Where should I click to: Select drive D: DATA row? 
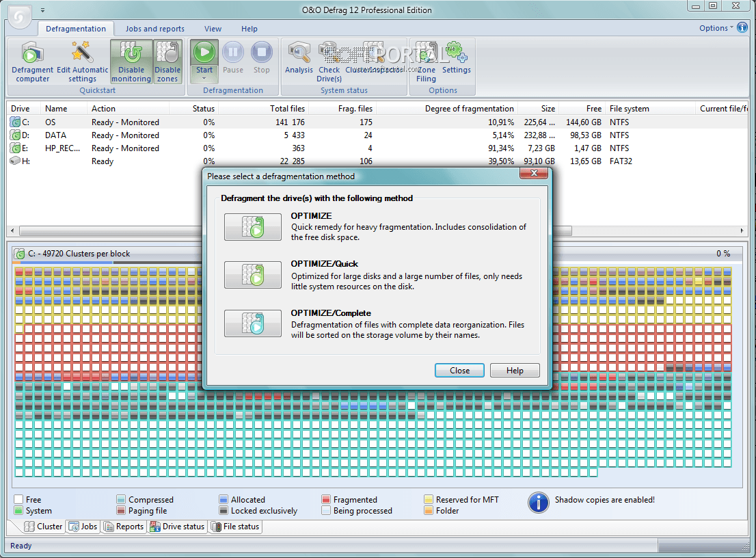(x=377, y=135)
